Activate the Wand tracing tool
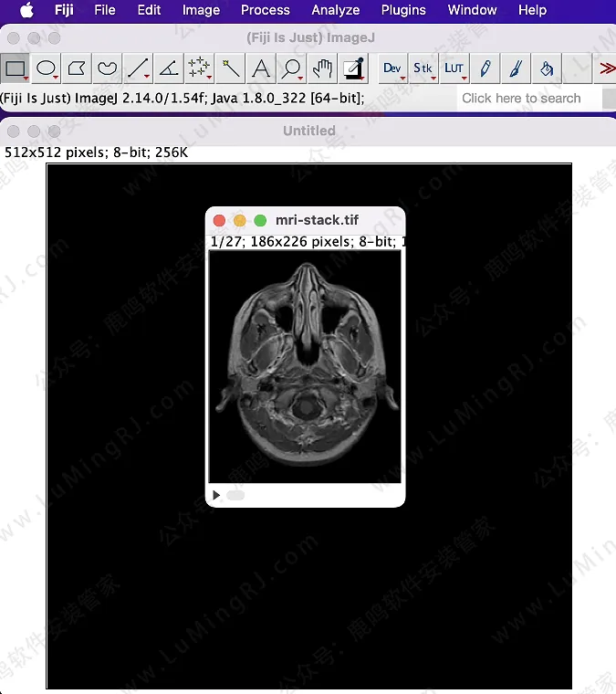The width and height of the screenshot is (616, 694). click(231, 68)
